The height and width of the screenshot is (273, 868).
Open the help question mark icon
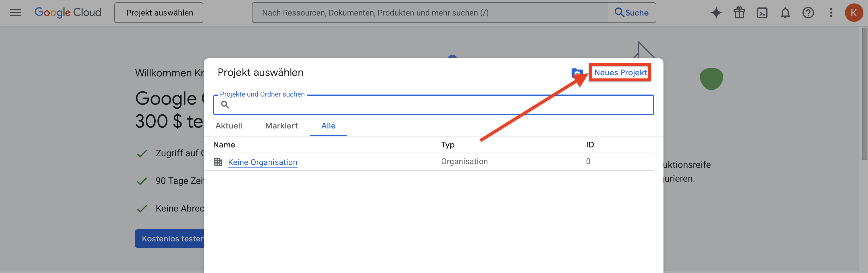(808, 13)
